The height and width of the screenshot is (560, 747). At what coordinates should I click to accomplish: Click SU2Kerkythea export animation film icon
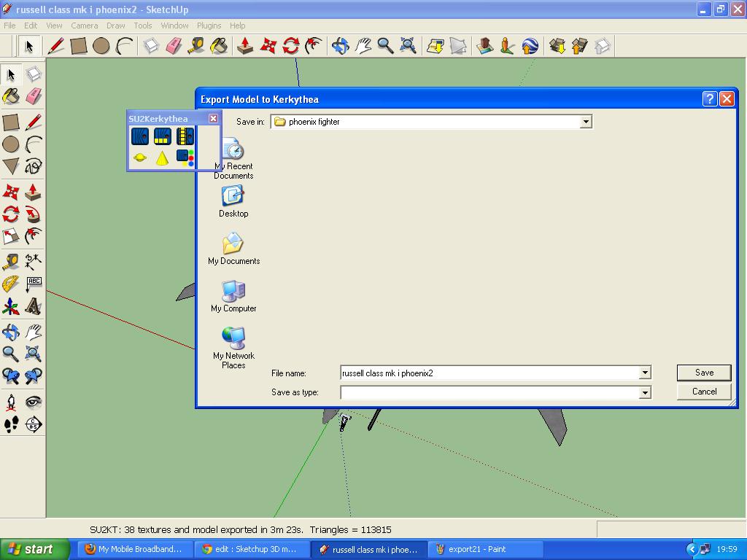(x=185, y=136)
